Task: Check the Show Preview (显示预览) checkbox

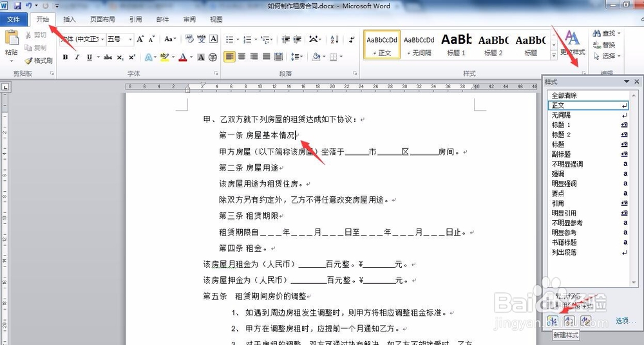Action: coord(551,297)
